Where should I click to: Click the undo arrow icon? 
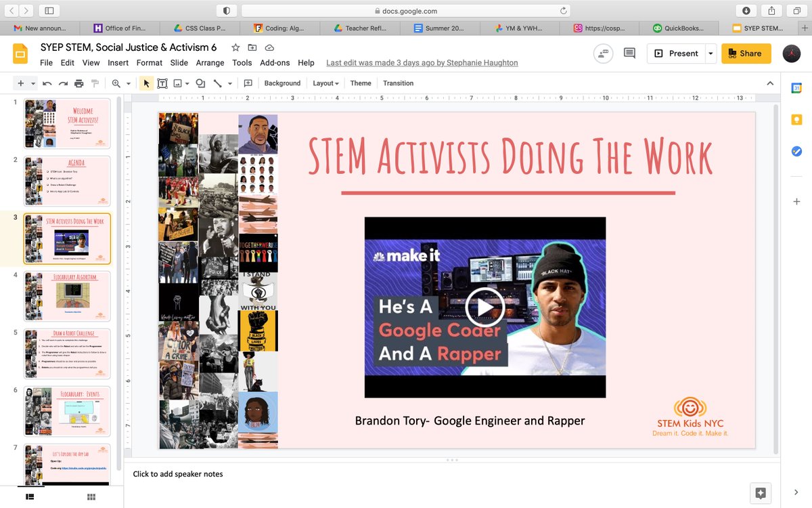pos(47,83)
